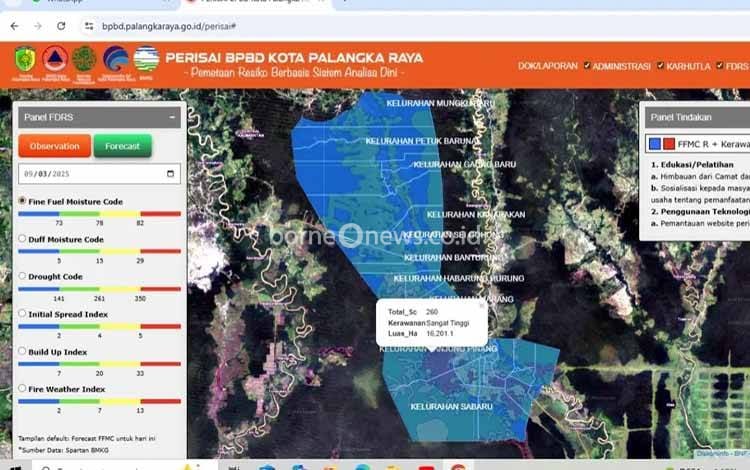Click the red swatch in Panel Tindakan legend
Viewport: 750px width, 470px height.
pos(669,143)
